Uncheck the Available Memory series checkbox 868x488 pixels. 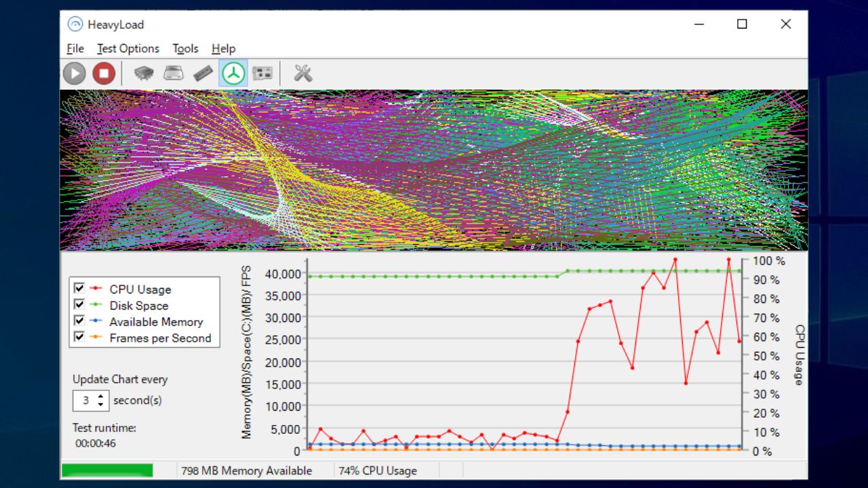pyautogui.click(x=79, y=321)
